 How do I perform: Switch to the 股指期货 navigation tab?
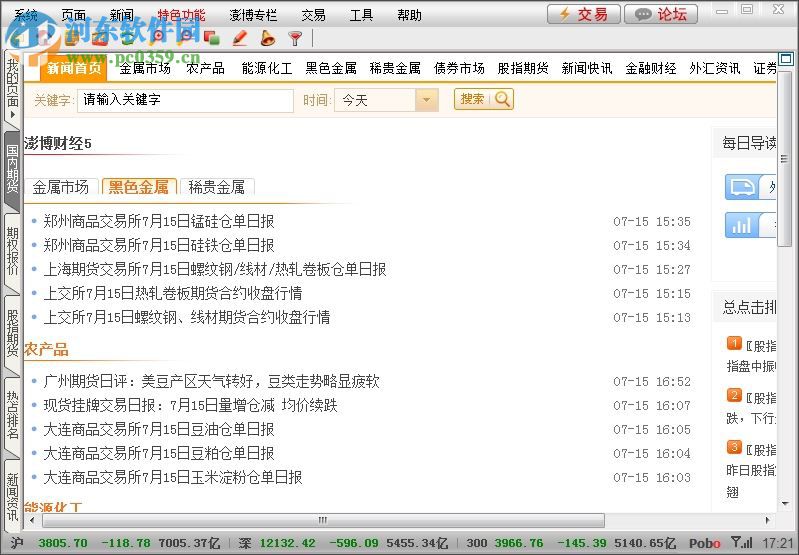523,68
